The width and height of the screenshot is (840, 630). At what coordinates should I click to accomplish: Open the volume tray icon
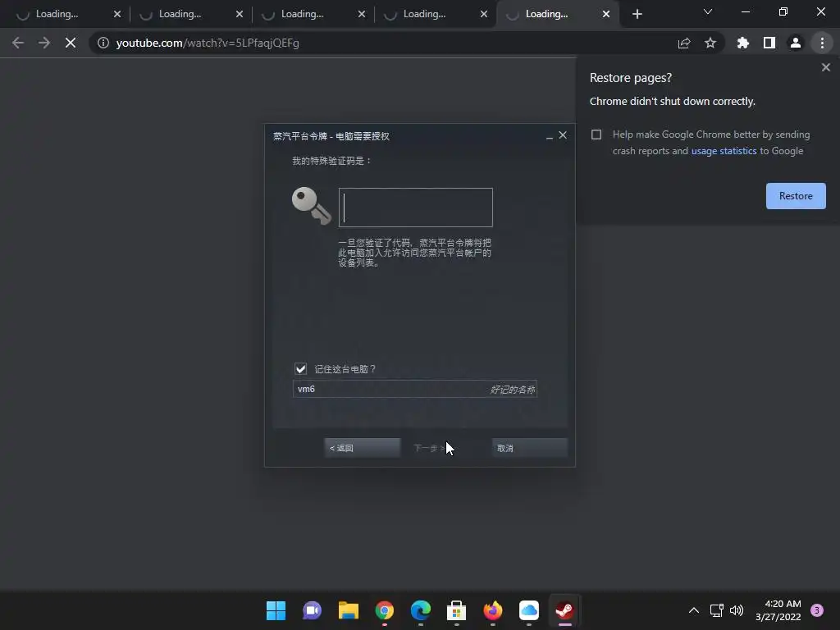click(737, 610)
